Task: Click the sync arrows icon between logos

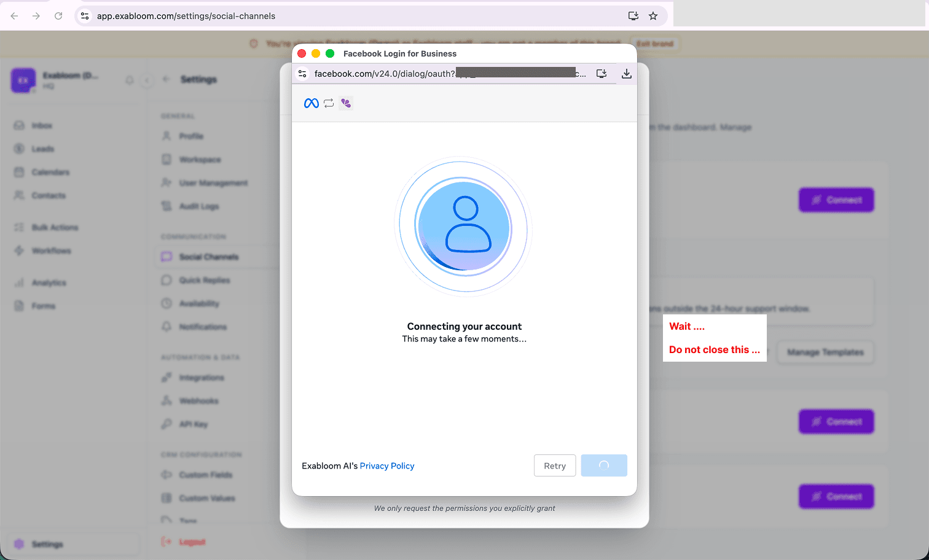Action: pyautogui.click(x=329, y=103)
